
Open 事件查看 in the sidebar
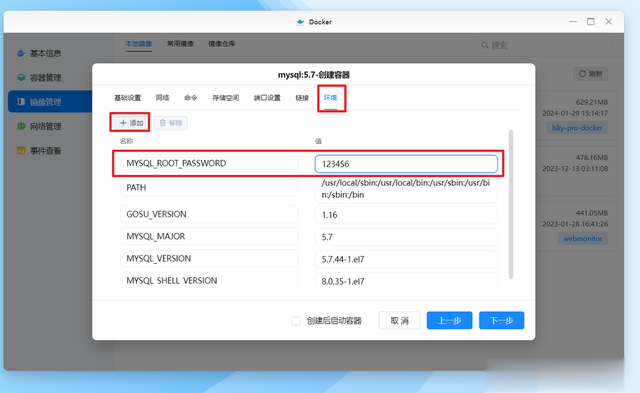(x=39, y=151)
